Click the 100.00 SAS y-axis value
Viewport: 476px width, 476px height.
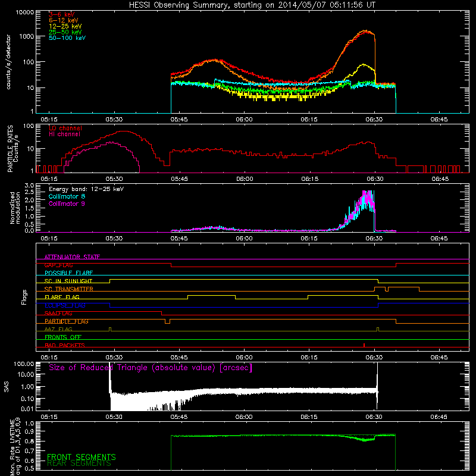pyautogui.click(x=24, y=364)
